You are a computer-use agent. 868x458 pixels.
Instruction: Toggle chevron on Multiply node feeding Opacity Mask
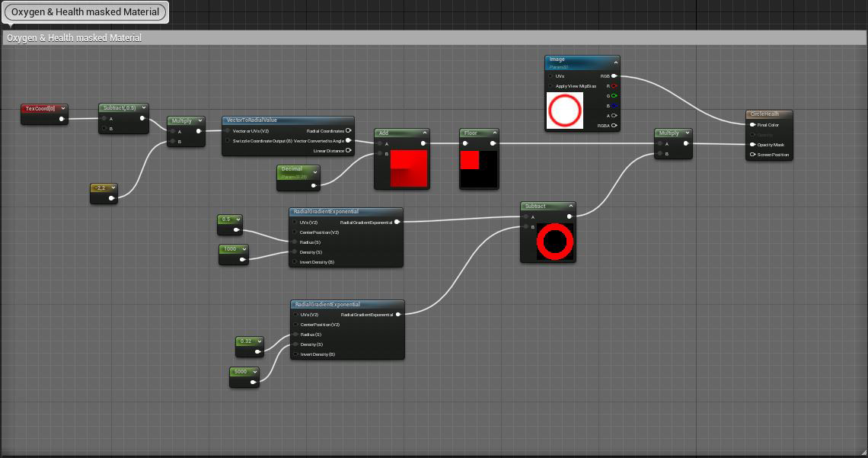tap(688, 133)
